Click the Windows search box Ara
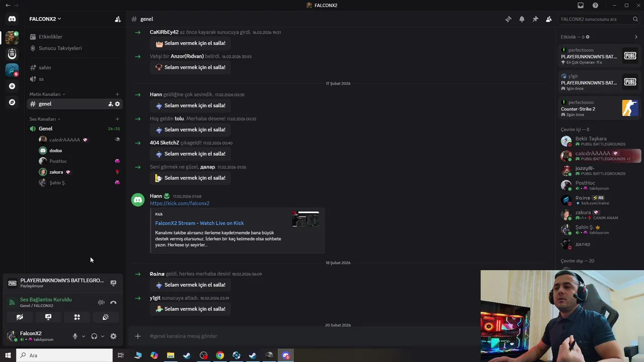The image size is (644, 362). click(x=64, y=355)
